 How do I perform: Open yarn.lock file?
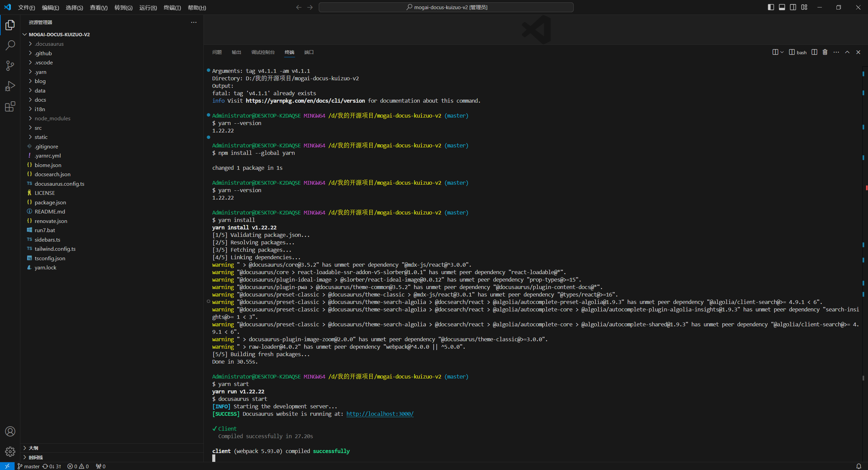(112, 267)
